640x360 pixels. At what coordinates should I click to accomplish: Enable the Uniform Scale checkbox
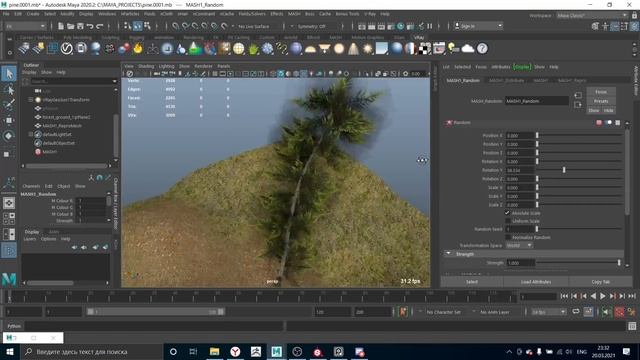click(507, 221)
